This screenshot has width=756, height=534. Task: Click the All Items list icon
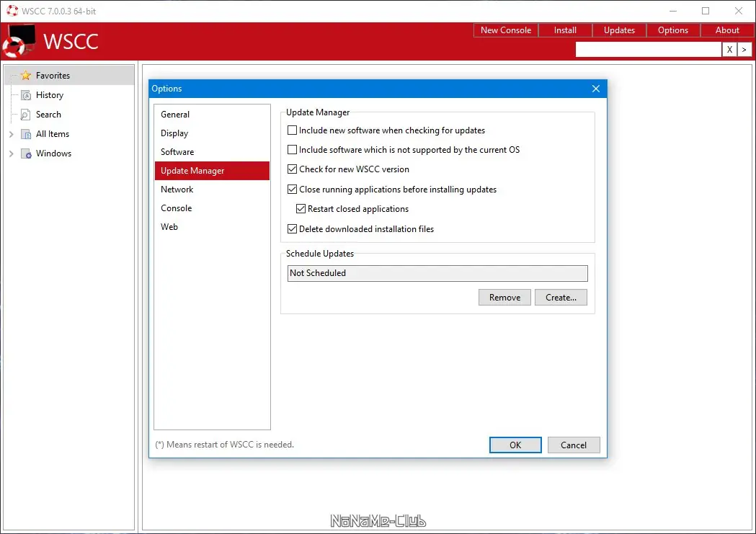pyautogui.click(x=26, y=134)
